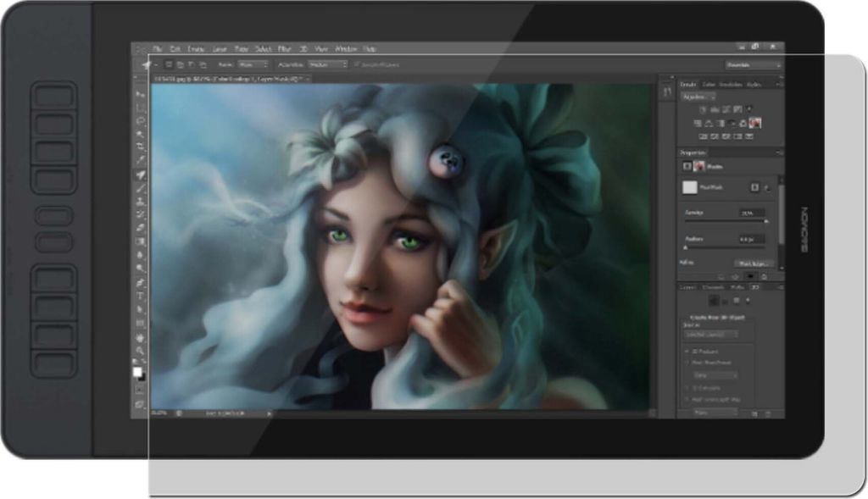
Task: Click the Mask Edge... button
Action: pos(753,263)
